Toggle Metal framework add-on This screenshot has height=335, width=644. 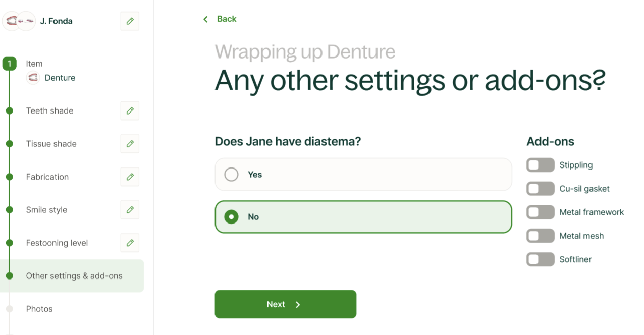540,212
